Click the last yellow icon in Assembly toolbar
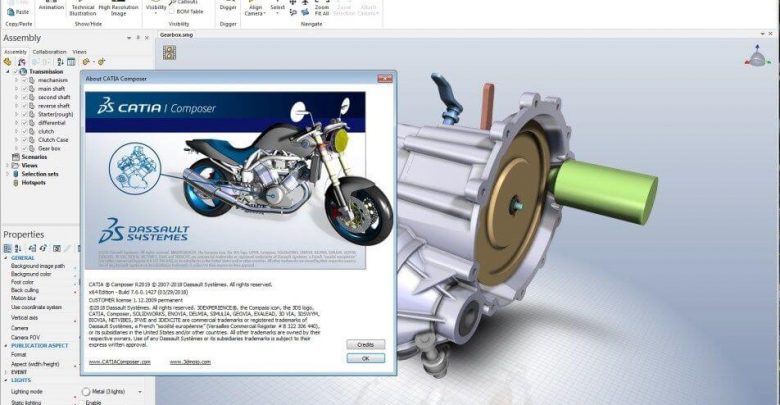780x405 pixels. point(101,62)
